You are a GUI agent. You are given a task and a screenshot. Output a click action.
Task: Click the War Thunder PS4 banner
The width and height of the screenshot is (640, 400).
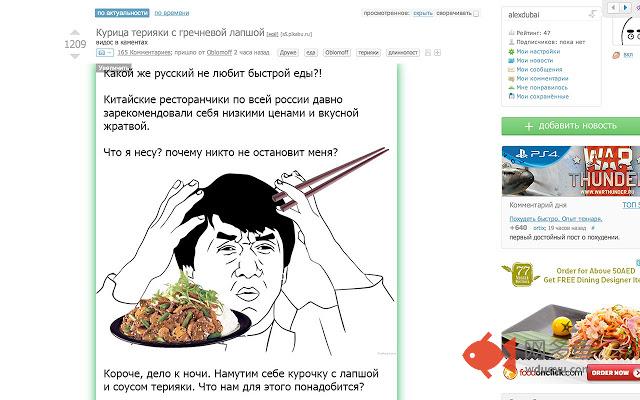tap(571, 171)
